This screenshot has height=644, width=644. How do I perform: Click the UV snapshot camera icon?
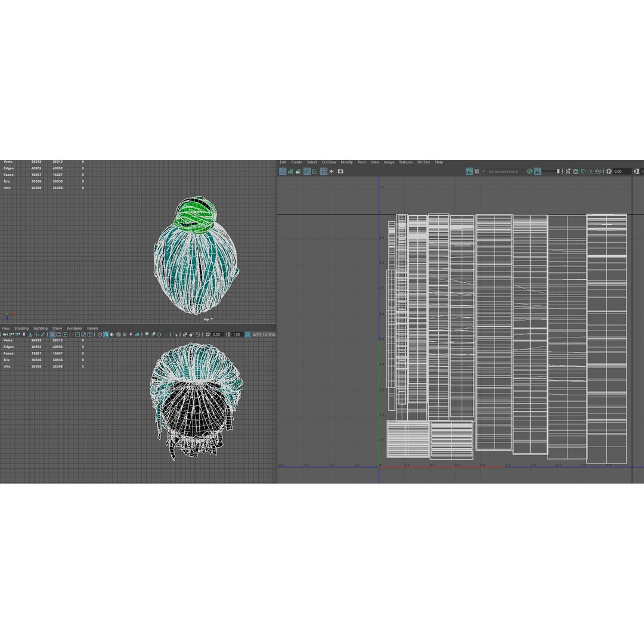pyautogui.click(x=340, y=171)
